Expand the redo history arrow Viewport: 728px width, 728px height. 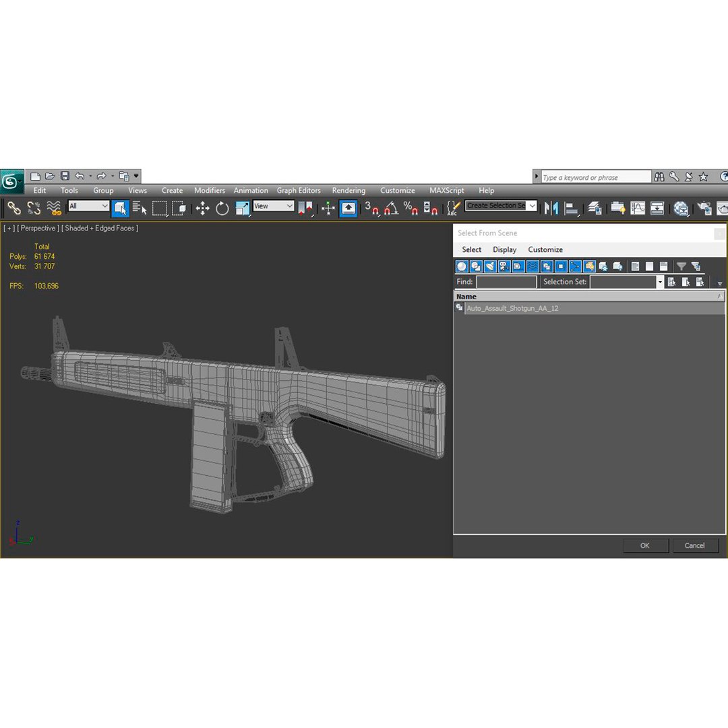click(113, 176)
